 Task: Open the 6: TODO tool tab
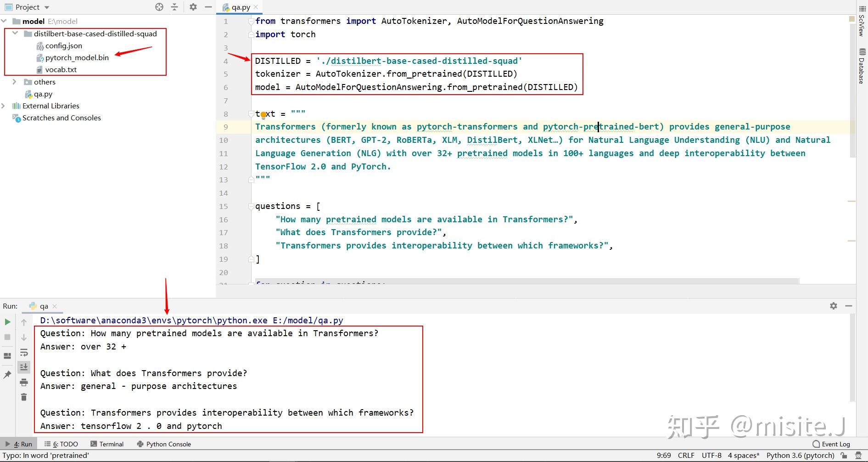coord(61,444)
